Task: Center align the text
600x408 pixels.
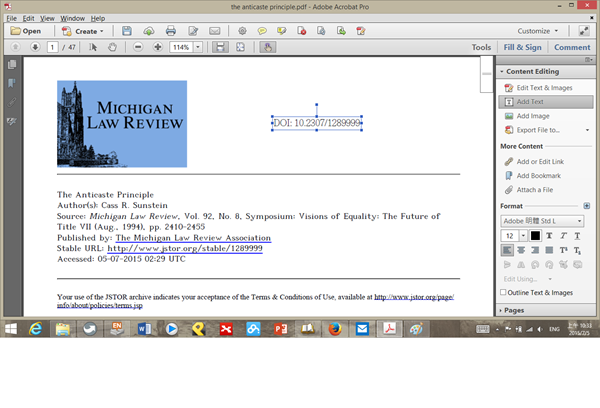Action: tap(521, 250)
